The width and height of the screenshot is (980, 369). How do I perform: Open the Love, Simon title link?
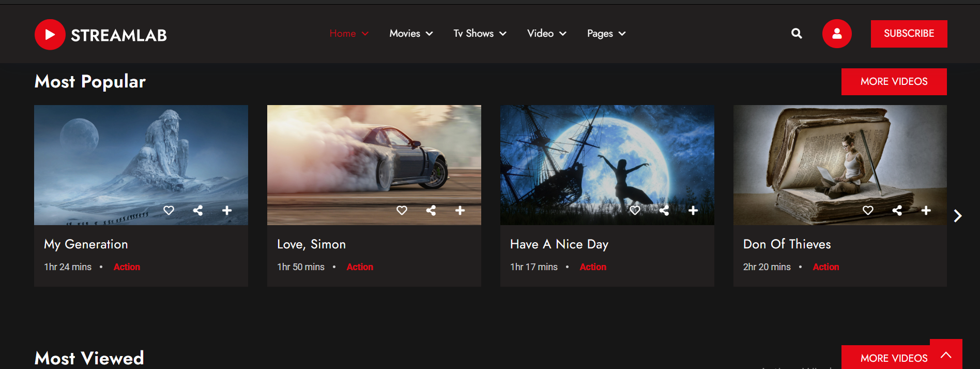click(x=311, y=244)
